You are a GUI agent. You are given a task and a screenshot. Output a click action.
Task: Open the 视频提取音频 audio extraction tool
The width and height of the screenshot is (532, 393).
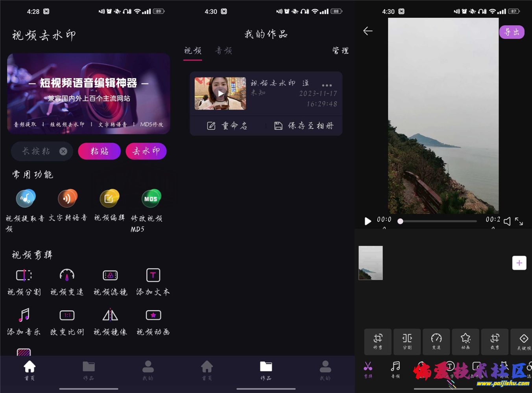pos(26,199)
